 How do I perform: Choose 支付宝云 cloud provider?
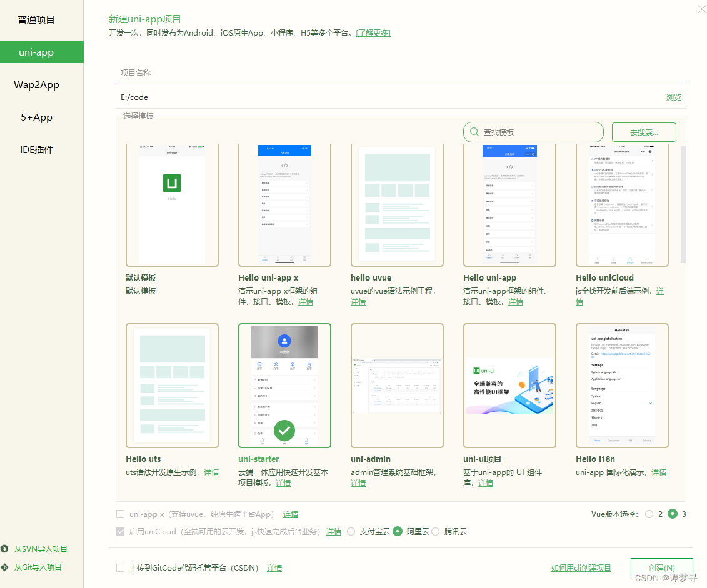pos(351,532)
